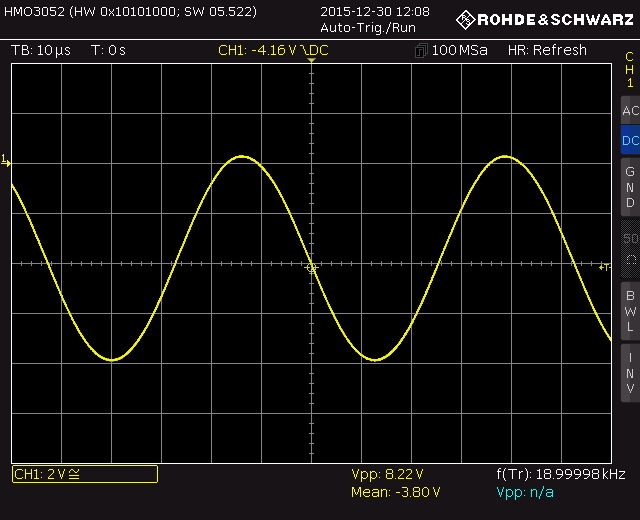Viewport: 640px width, 520px height.
Task: Click the trigger level marker on right edge
Action: 604,267
